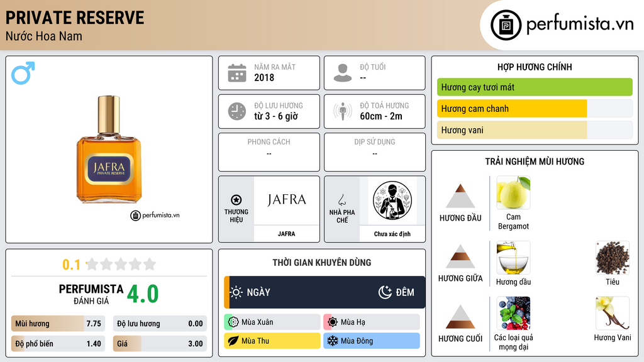Click the Cam Bergamot note image
The width and height of the screenshot is (644, 362).
513,192
